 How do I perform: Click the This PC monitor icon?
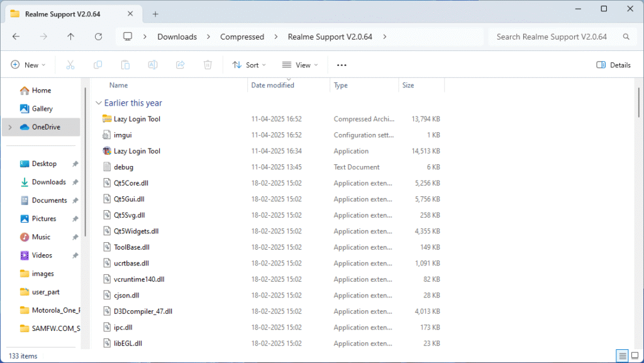coord(128,36)
